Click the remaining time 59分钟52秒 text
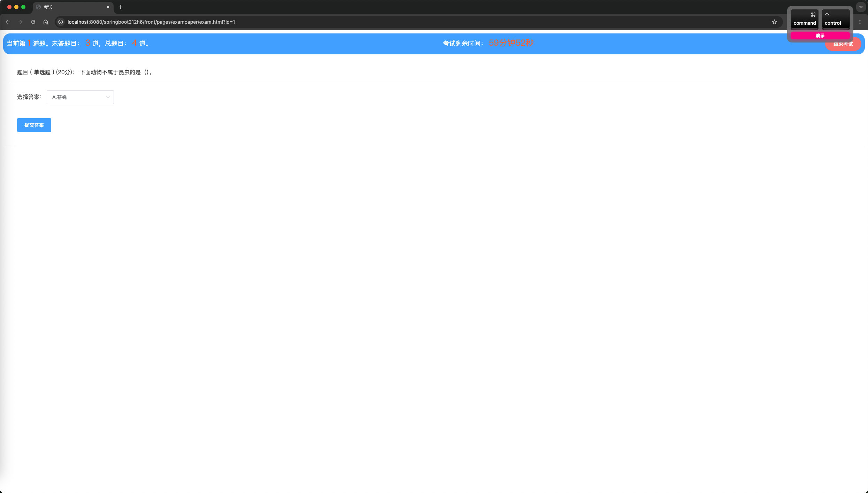Viewport: 868px width, 493px height. pos(511,43)
